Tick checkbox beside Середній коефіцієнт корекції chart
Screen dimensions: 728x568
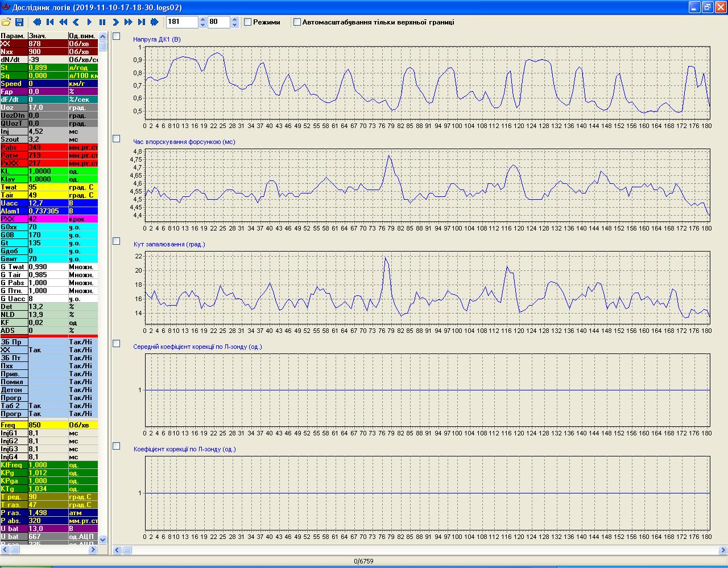click(117, 343)
